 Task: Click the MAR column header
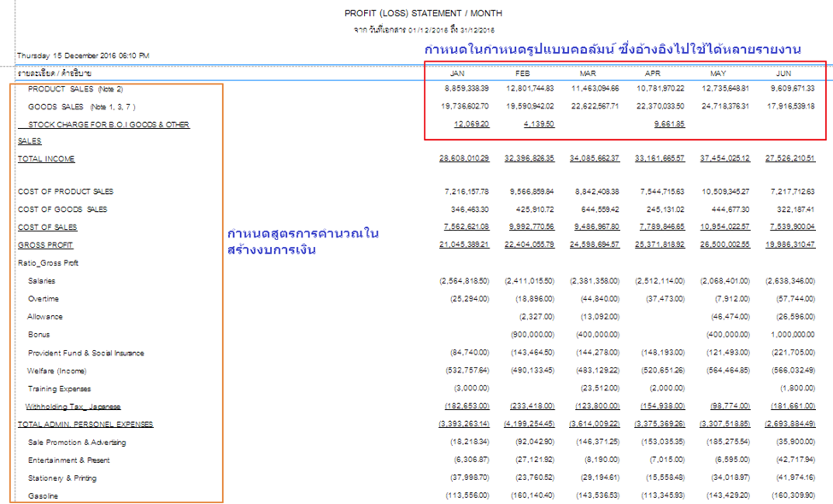pos(588,73)
